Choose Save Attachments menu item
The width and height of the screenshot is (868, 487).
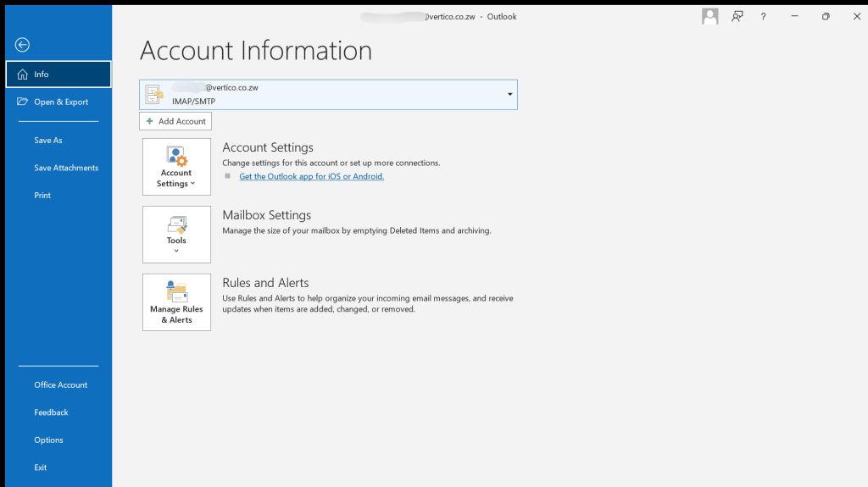[x=66, y=168]
